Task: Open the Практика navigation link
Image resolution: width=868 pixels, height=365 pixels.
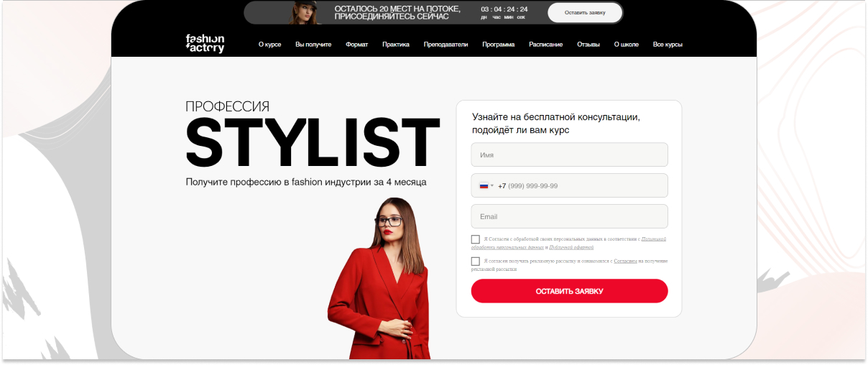Action: click(x=396, y=45)
